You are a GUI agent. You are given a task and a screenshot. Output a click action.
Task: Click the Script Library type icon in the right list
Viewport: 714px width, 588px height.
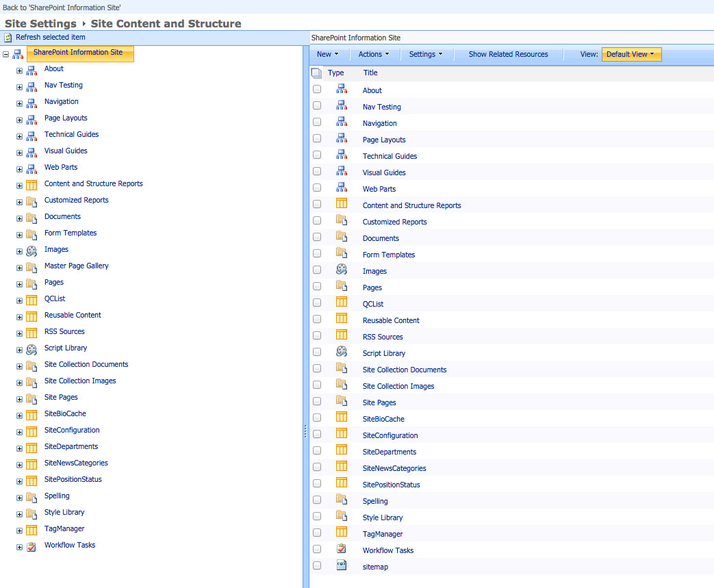(x=342, y=352)
